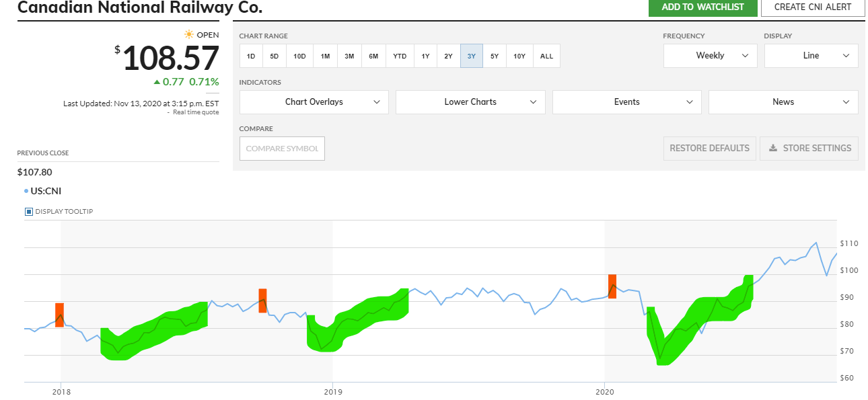
Task: Click the CREATE CNI ALERT button
Action: click(x=812, y=7)
